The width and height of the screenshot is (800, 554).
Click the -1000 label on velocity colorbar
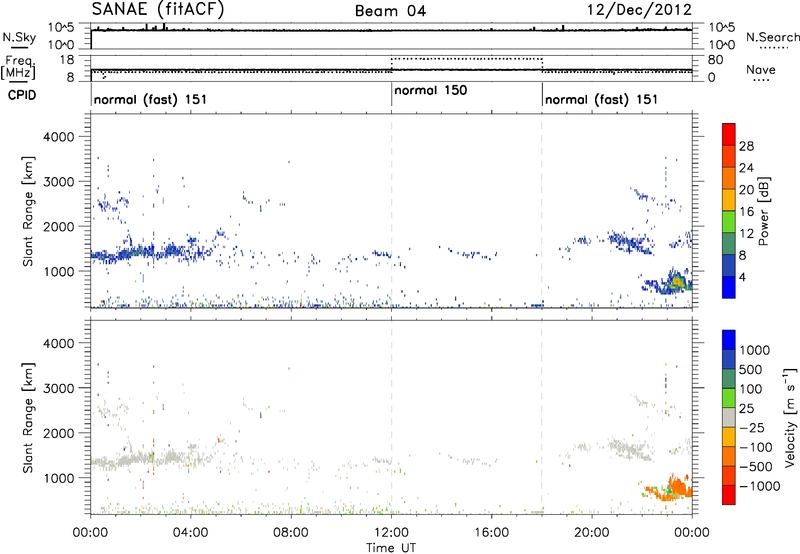[759, 486]
